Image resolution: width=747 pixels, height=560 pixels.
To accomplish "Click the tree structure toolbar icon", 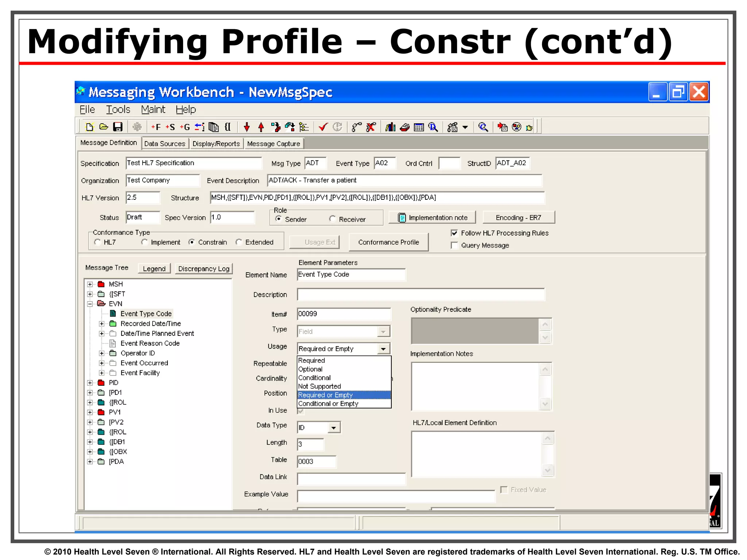I will click(x=304, y=127).
